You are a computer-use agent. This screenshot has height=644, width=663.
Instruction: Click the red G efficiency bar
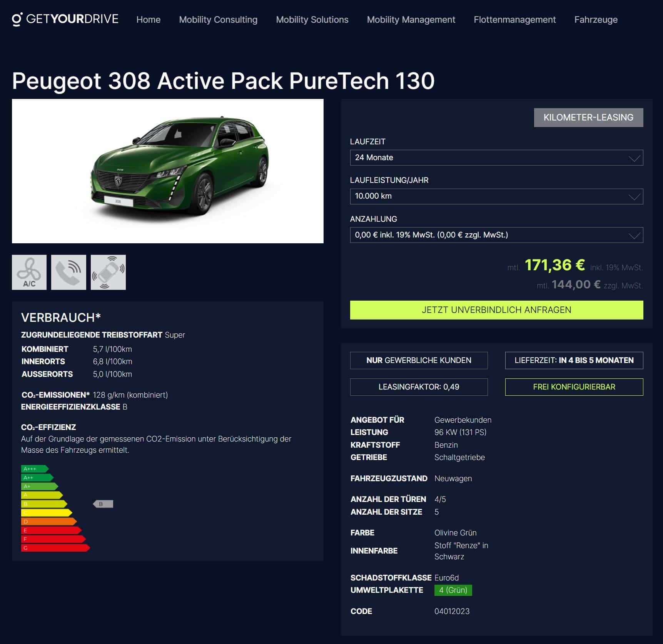[x=56, y=548]
